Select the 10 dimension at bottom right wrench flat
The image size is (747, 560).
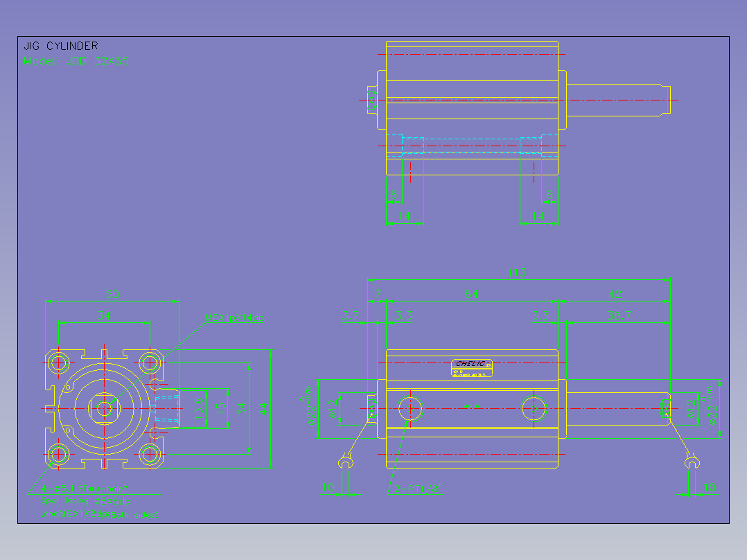(x=710, y=487)
